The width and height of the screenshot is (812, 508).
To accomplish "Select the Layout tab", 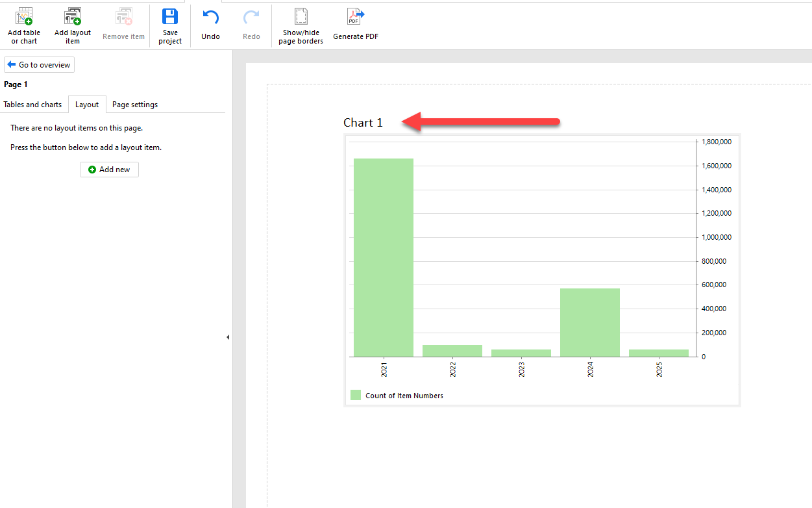I will pyautogui.click(x=87, y=105).
